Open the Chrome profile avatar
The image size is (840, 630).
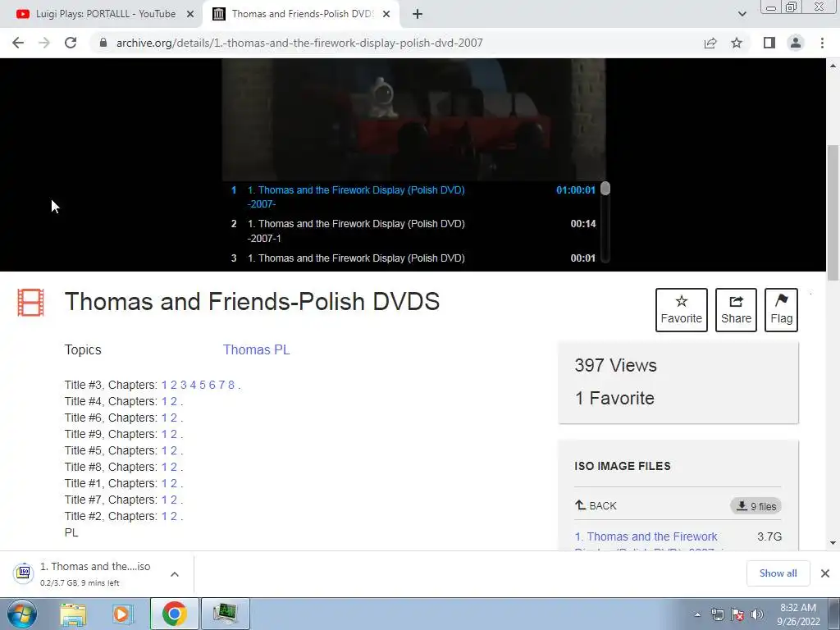pyautogui.click(x=796, y=43)
